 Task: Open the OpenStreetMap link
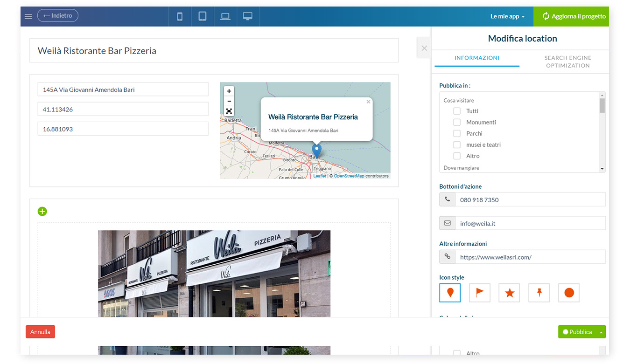pyautogui.click(x=349, y=176)
